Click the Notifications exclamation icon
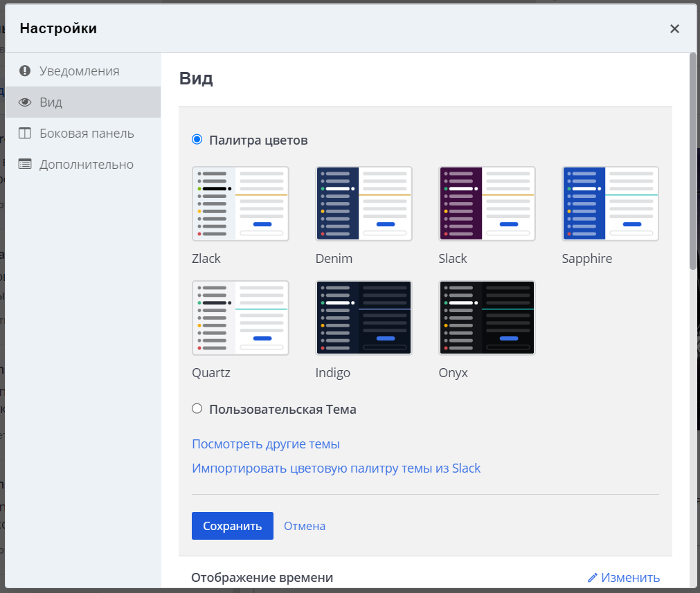The image size is (700, 593). (x=26, y=71)
